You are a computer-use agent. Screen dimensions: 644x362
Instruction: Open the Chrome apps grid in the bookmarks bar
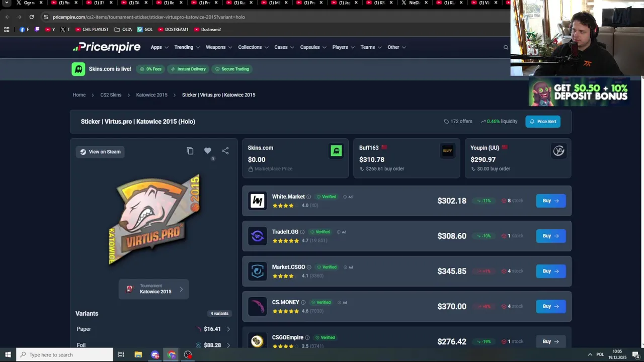[7, 29]
